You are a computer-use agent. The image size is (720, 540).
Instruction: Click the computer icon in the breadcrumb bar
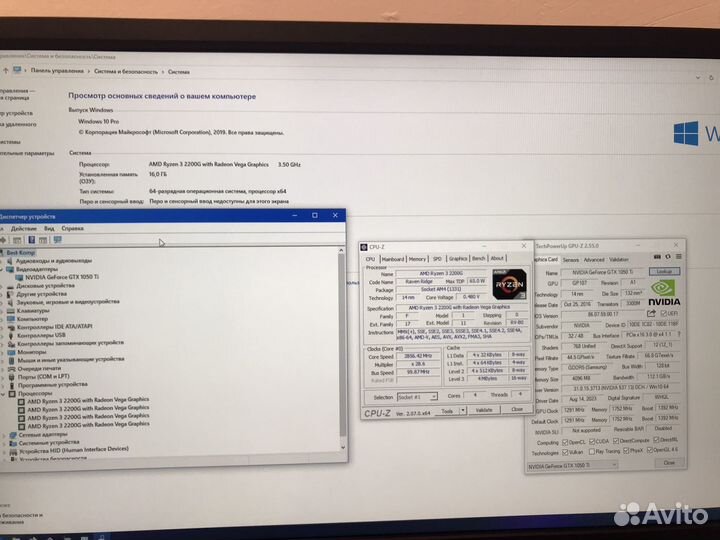pos(17,70)
